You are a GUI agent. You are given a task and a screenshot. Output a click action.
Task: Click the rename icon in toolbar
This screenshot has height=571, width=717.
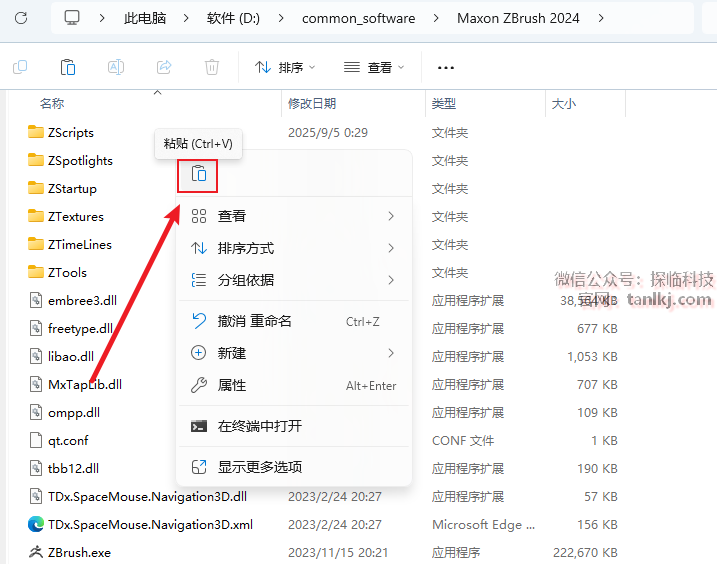[x=116, y=67]
